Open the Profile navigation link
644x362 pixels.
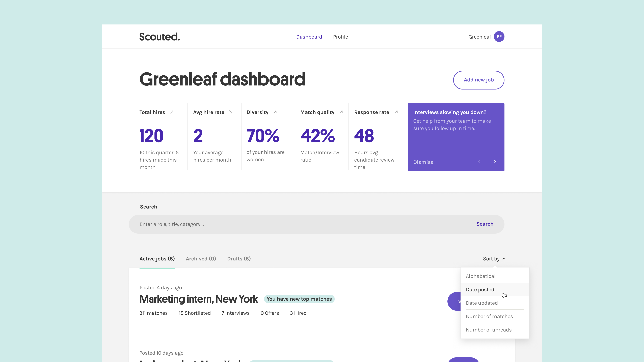tap(340, 37)
